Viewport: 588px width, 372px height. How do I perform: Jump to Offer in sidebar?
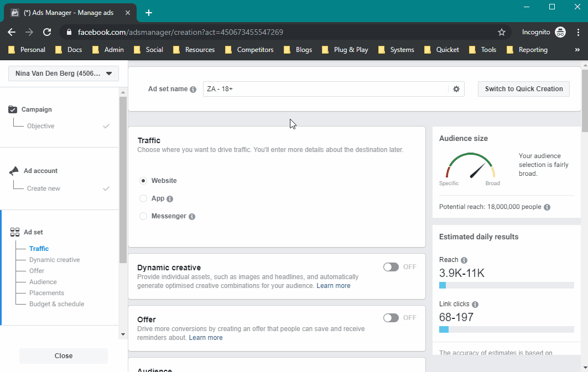[x=37, y=270]
